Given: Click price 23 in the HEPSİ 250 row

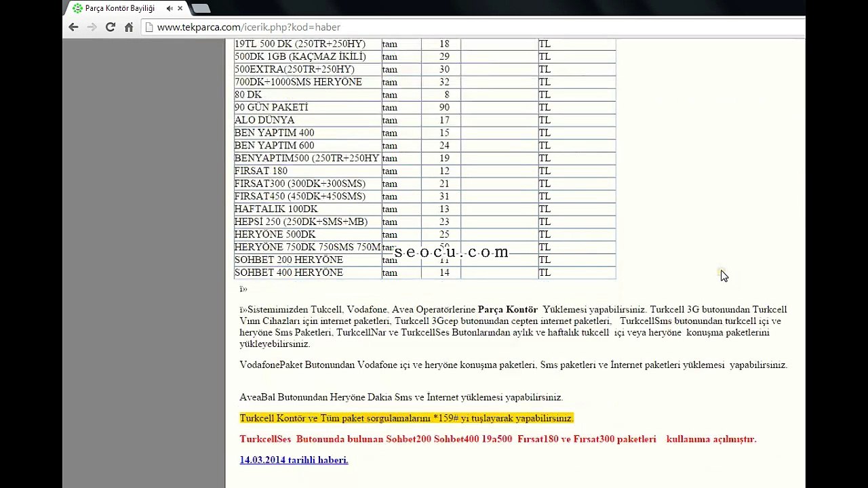Looking at the screenshot, I should pyautogui.click(x=444, y=222).
